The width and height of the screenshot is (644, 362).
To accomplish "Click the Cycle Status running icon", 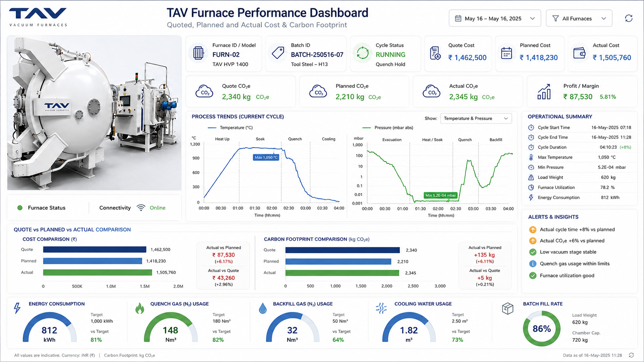I will point(362,53).
